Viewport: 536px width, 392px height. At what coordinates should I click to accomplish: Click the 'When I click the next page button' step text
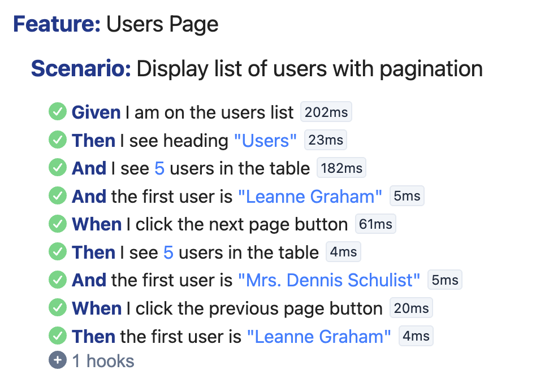point(210,224)
